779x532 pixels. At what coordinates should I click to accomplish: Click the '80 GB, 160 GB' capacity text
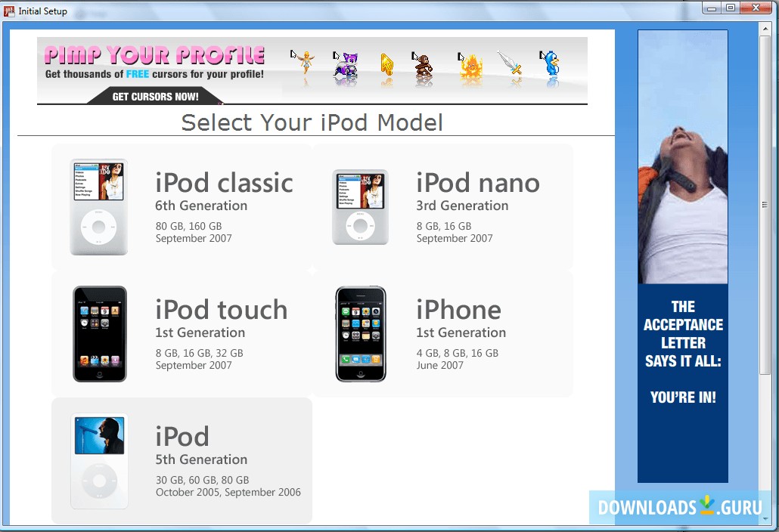[189, 226]
